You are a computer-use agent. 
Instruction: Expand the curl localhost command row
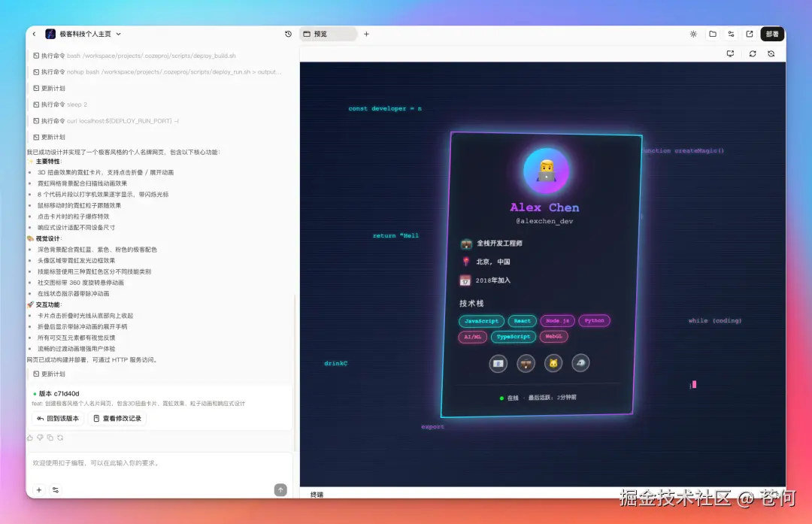click(106, 121)
